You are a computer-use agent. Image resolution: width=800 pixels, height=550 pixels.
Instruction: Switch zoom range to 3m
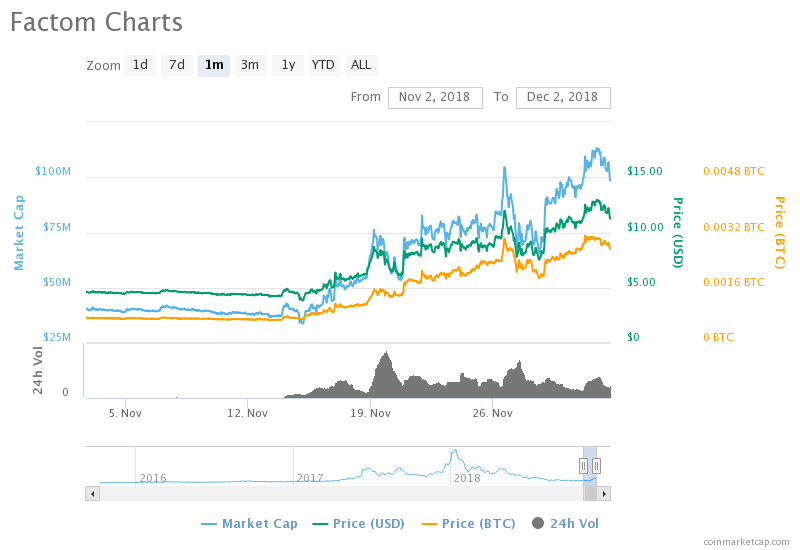point(250,65)
